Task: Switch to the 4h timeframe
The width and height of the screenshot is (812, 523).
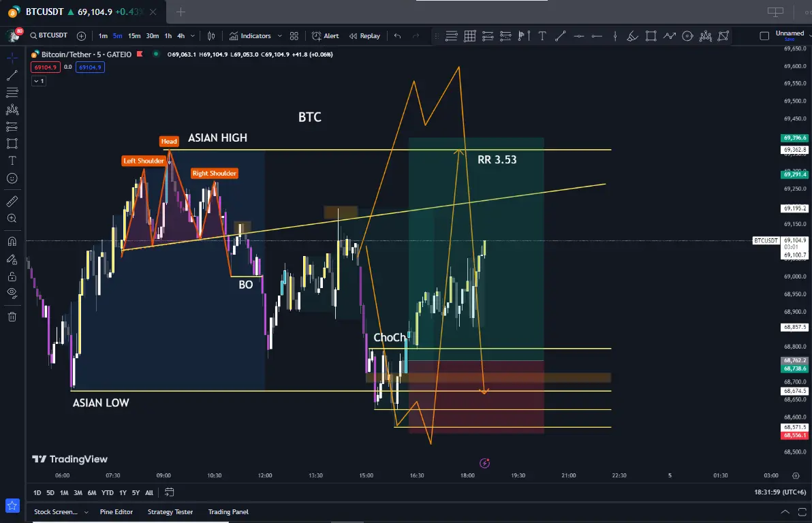Action: pos(181,35)
